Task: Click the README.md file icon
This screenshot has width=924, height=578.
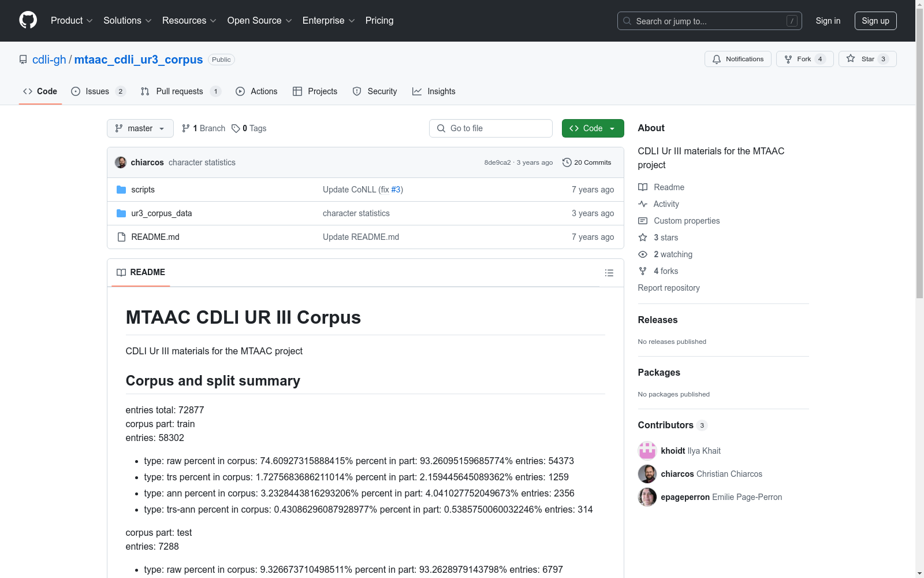Action: click(x=121, y=237)
